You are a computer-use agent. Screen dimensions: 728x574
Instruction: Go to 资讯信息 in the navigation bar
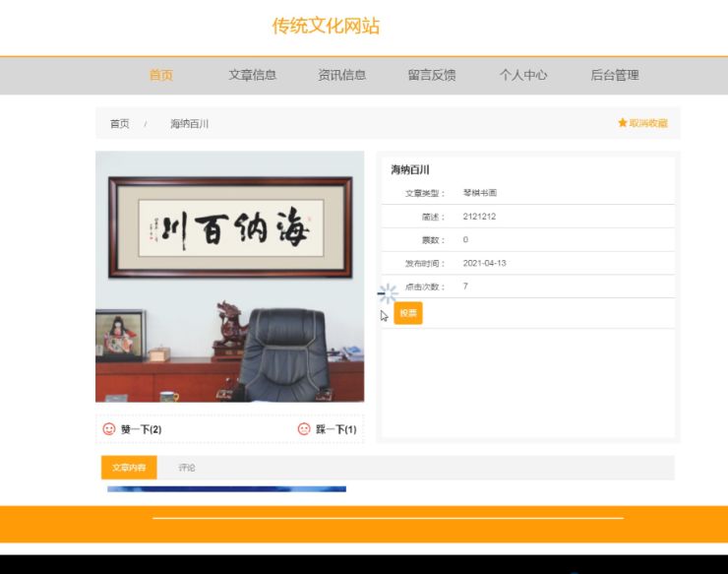(x=341, y=75)
